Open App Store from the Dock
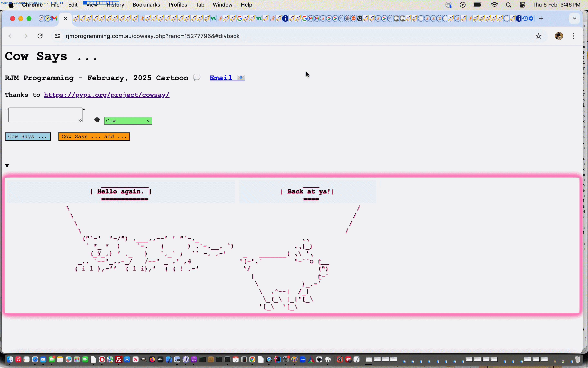 coord(127,359)
